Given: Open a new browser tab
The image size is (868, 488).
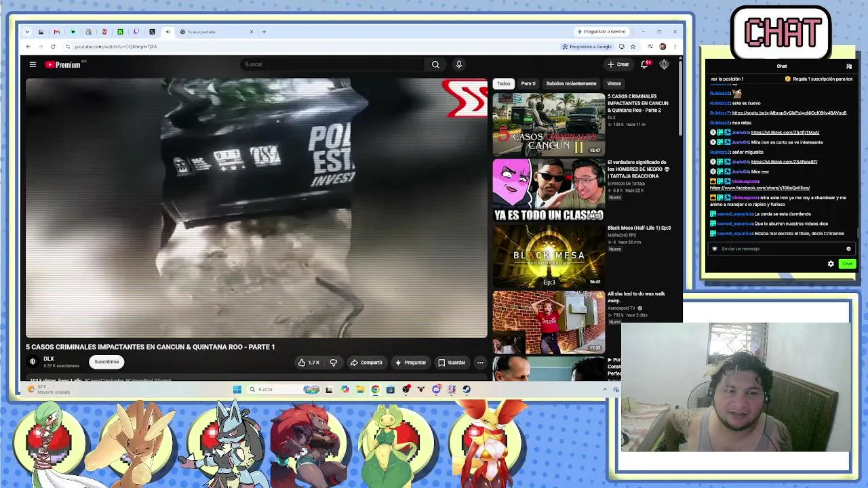Looking at the screenshot, I should click(x=264, y=32).
